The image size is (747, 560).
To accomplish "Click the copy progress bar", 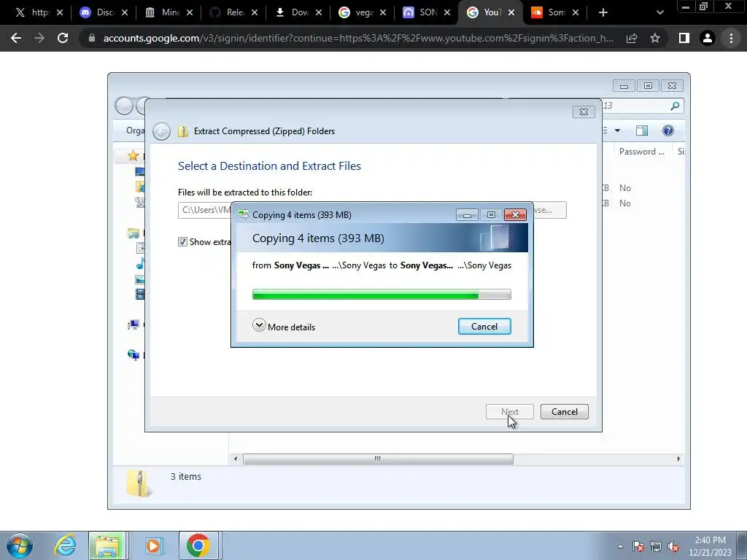I will pos(381,295).
